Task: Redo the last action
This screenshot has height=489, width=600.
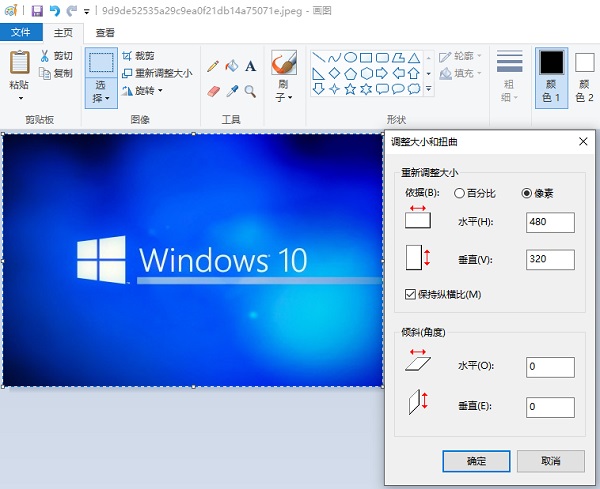Action: coord(72,11)
